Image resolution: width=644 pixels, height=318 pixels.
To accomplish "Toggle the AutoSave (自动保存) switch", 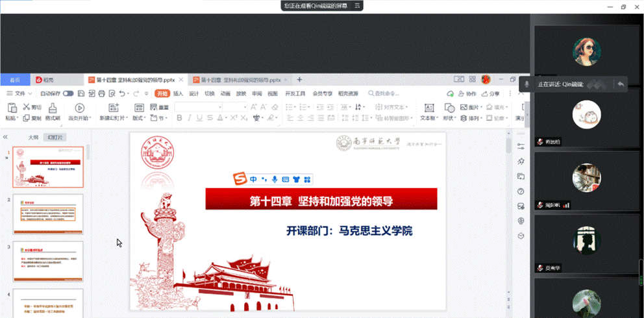I will click(68, 93).
